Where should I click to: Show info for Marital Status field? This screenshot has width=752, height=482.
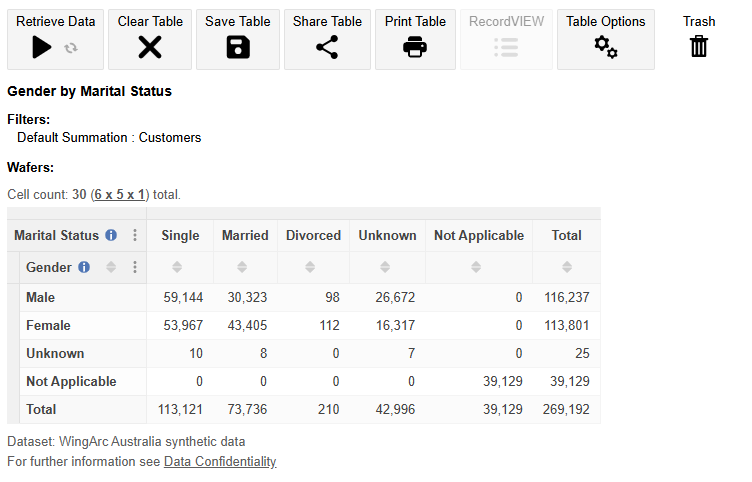[x=111, y=235]
